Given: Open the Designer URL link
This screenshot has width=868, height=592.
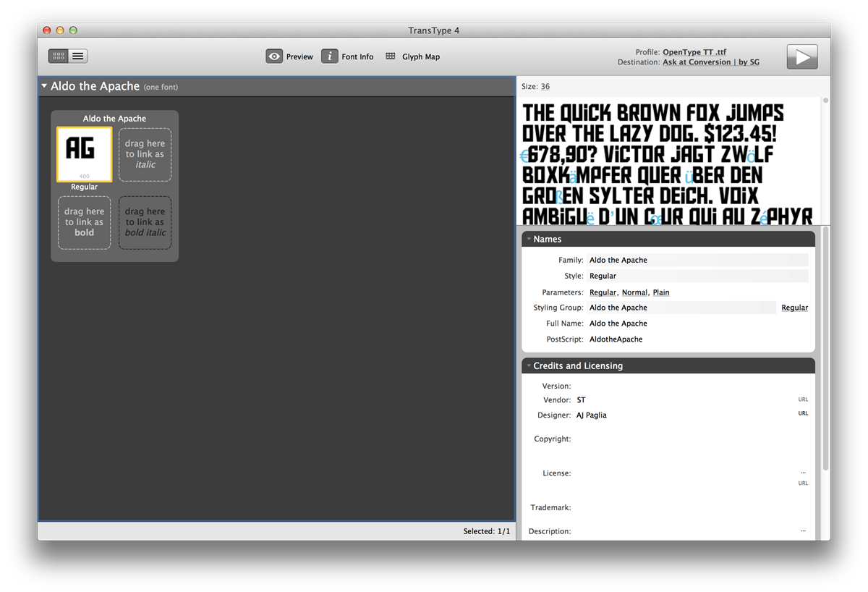Looking at the screenshot, I should (803, 413).
